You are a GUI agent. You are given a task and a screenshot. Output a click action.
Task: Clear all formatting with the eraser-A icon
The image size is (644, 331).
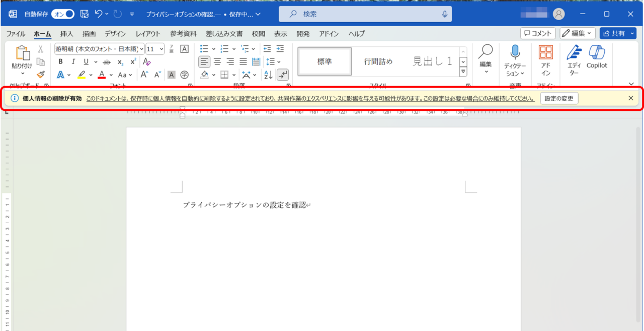coord(147,61)
